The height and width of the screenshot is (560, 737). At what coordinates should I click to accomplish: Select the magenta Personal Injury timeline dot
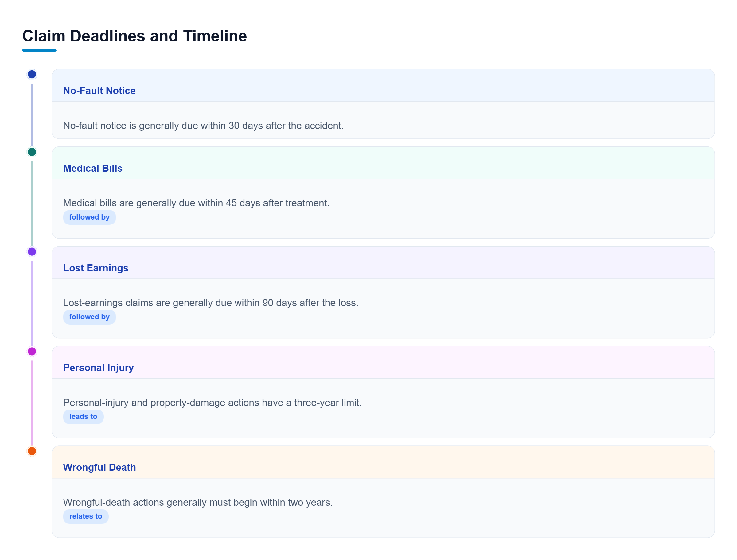[32, 351]
